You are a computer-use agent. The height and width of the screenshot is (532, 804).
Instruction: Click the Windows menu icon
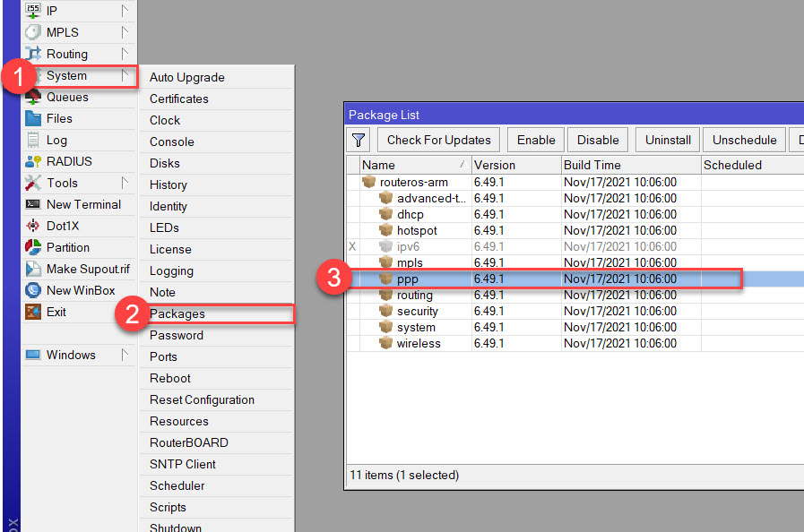pos(33,355)
